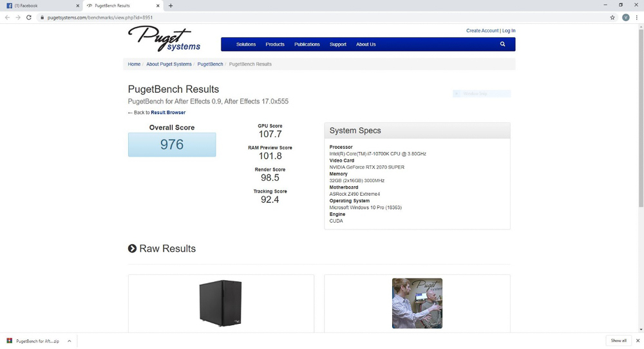This screenshot has width=644, height=349.
Task: Click the 32GB memory spec text
Action: [x=357, y=181]
